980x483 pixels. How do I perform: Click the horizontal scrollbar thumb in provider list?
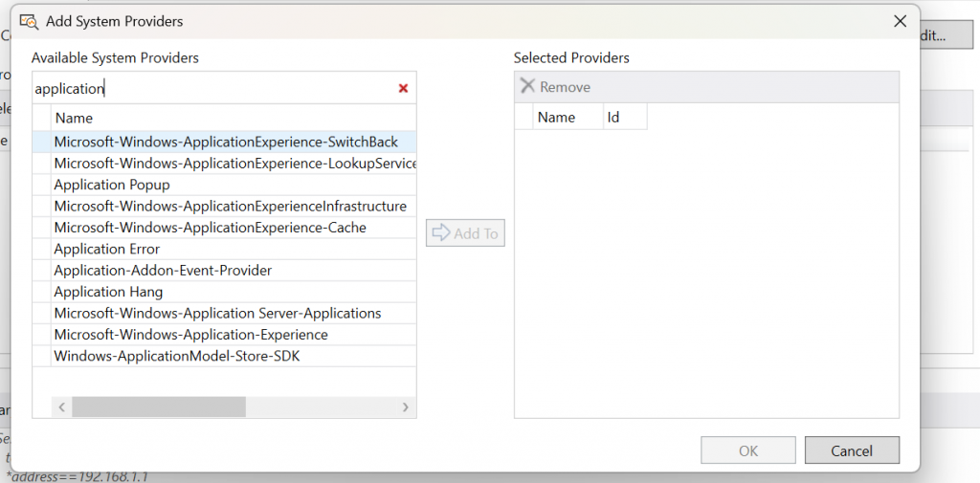(159, 406)
